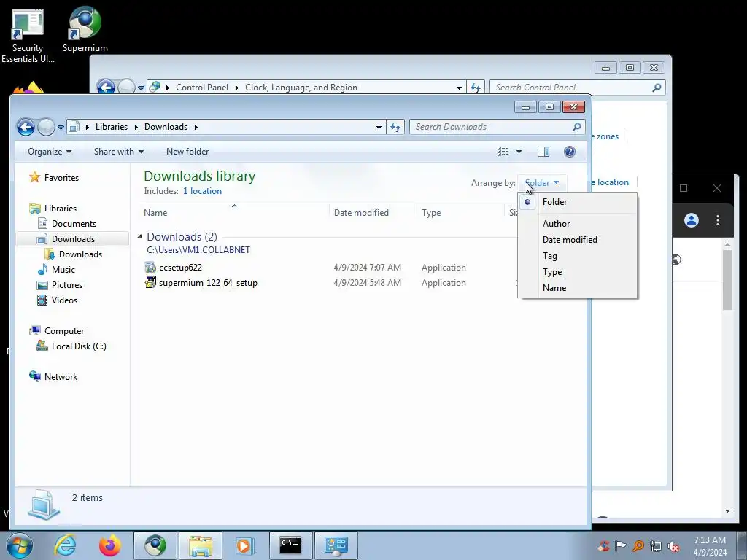Launch Internet Explorer from taskbar
The width and height of the screenshot is (747, 560).
tap(65, 545)
